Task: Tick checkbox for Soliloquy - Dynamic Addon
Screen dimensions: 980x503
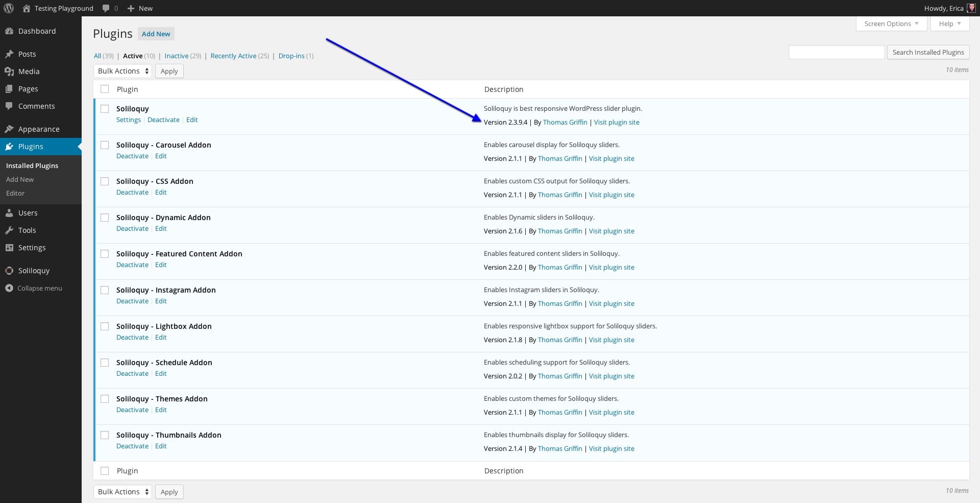Action: [x=105, y=218]
